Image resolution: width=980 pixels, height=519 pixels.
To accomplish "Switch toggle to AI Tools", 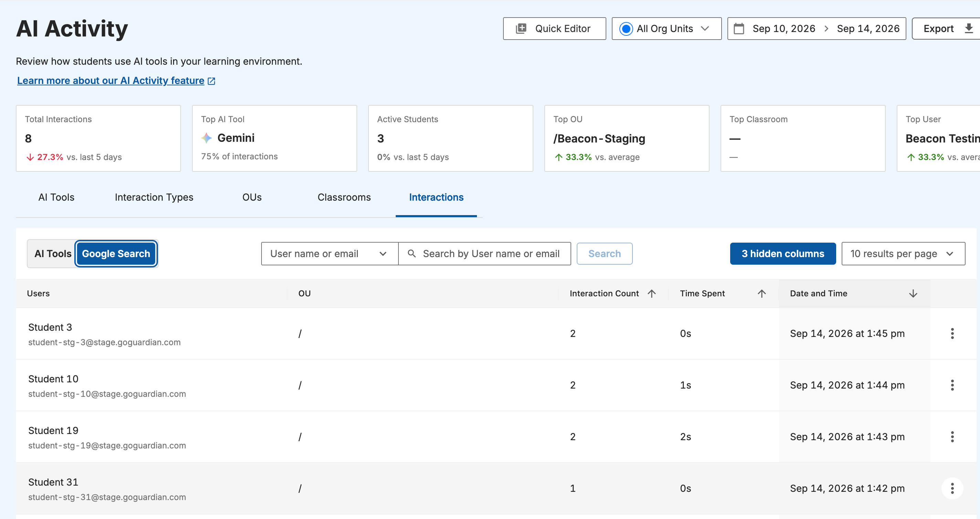I will coord(53,253).
